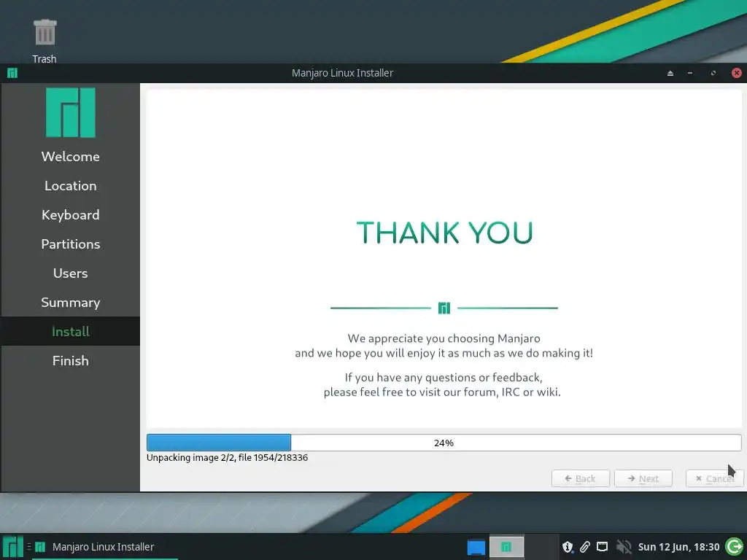
Task: Click the taskbar window list handle
Action: pos(29,547)
